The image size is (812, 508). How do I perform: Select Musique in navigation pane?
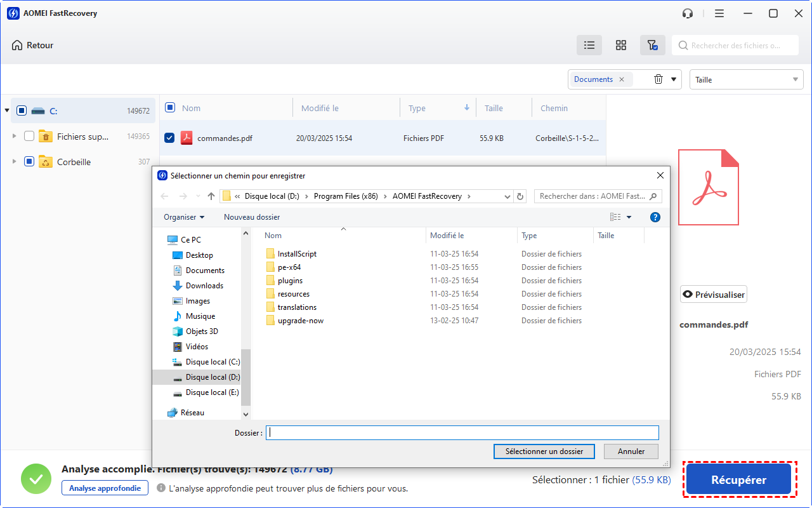click(x=193, y=316)
